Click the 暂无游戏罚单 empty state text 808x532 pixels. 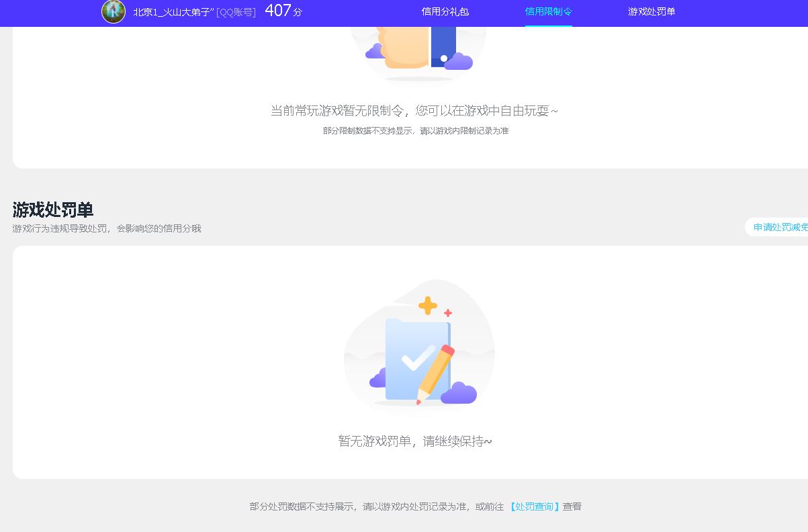(414, 441)
